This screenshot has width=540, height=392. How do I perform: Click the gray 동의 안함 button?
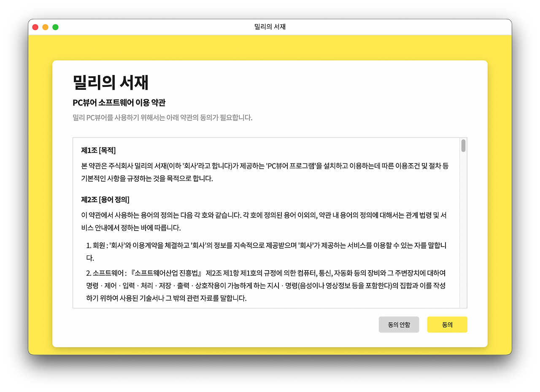[x=399, y=325]
